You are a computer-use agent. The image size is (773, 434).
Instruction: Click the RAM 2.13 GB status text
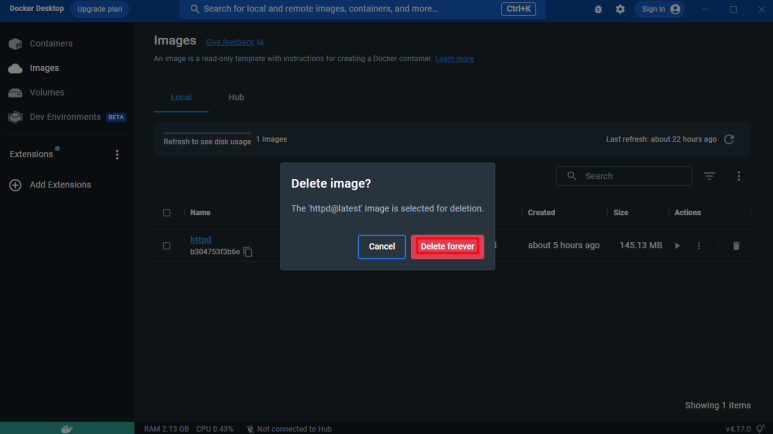(166, 429)
